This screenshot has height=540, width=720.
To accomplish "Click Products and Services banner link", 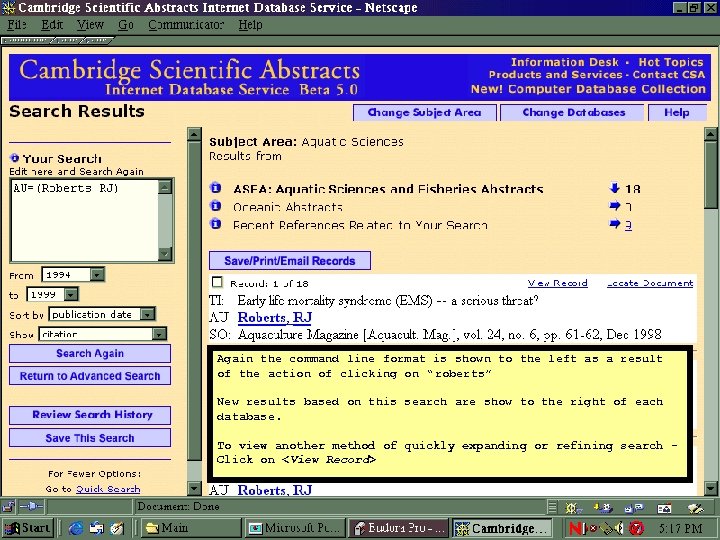I will coord(555,74).
